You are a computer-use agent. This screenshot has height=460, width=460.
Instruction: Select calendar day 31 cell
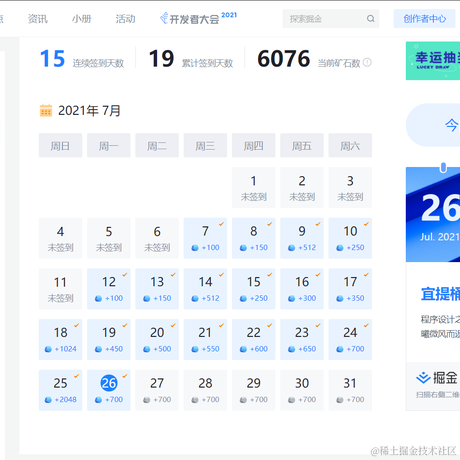(350, 390)
